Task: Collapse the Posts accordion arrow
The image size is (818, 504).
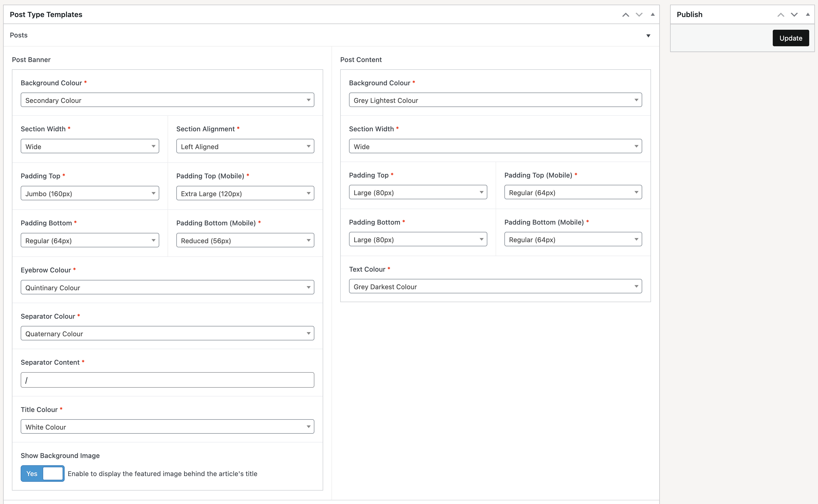Action: pos(648,36)
